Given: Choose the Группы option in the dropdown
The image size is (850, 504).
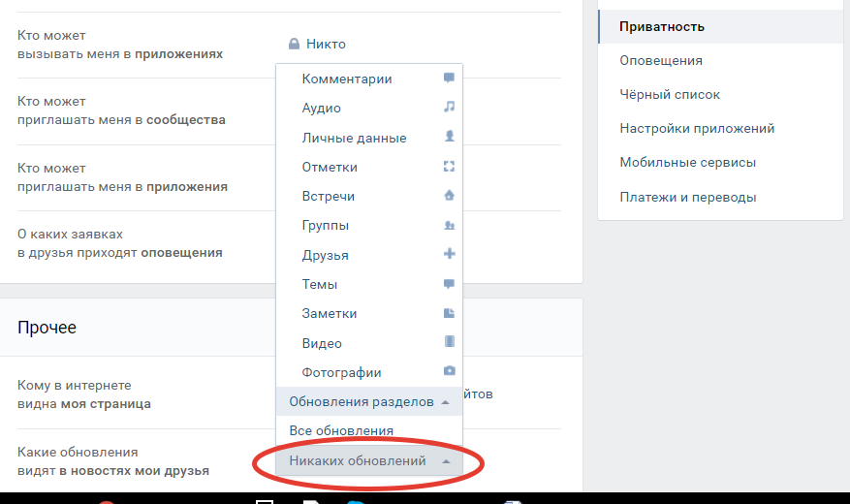Looking at the screenshot, I should point(326,226).
